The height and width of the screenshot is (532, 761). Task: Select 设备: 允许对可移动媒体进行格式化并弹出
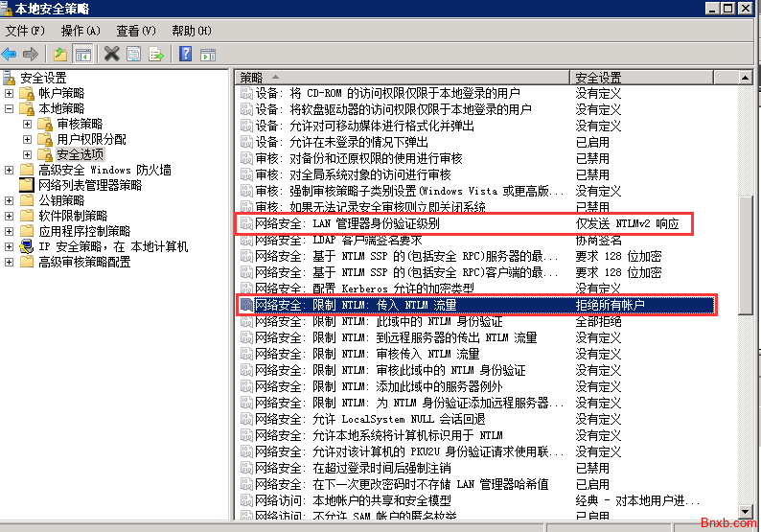coord(364,126)
